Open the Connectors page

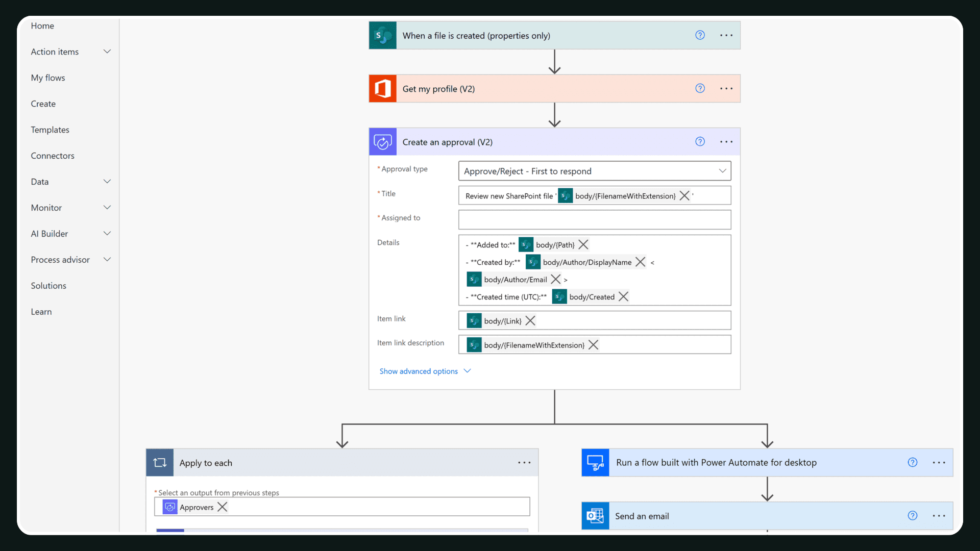pyautogui.click(x=53, y=156)
